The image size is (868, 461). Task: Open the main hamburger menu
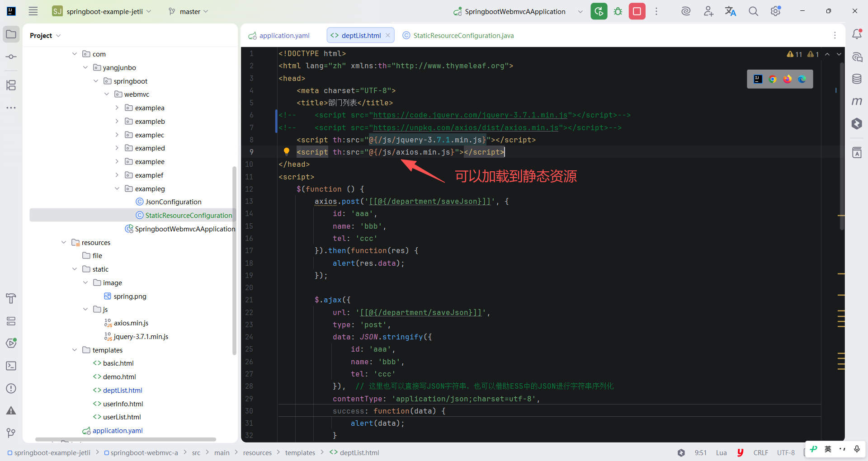tap(33, 11)
